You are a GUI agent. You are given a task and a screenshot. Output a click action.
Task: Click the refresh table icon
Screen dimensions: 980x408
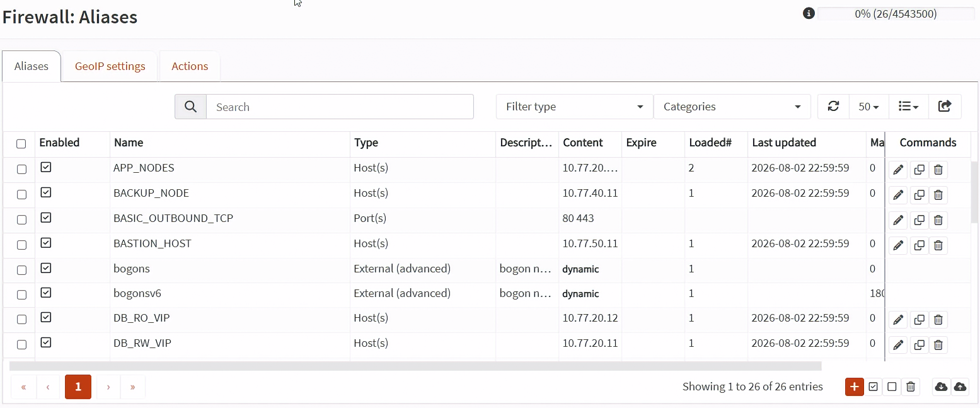click(x=833, y=107)
